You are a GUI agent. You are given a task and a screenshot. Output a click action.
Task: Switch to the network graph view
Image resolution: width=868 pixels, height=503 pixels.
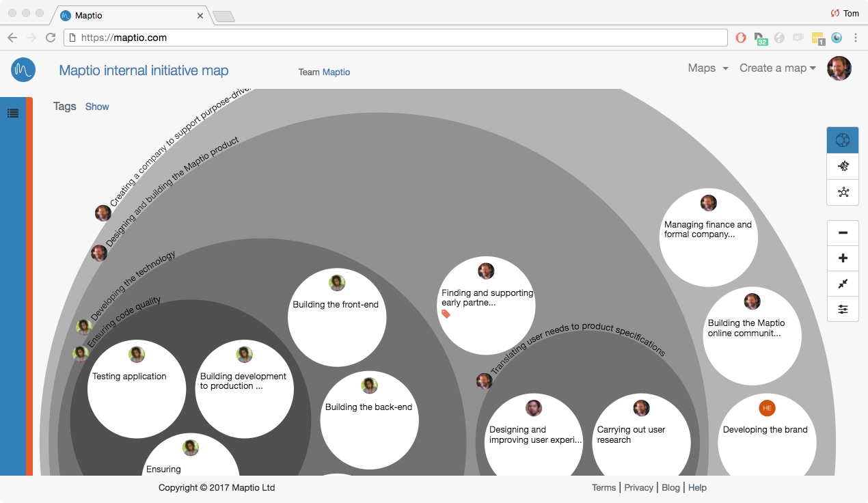point(843,192)
